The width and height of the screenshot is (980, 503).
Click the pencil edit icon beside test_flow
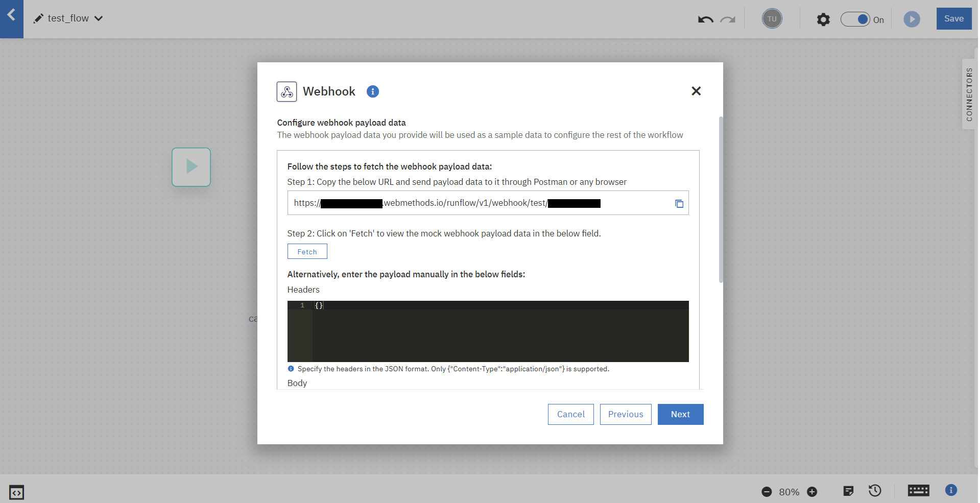(38, 19)
